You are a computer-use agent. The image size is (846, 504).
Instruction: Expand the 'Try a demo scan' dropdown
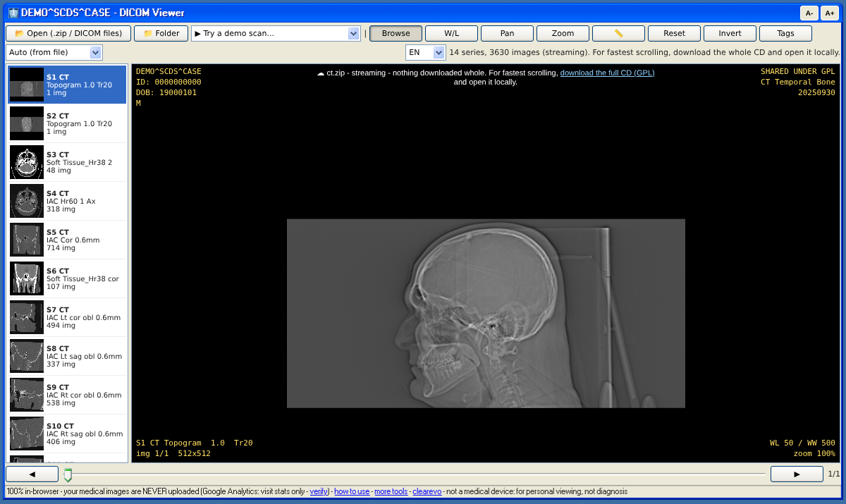tap(276, 33)
